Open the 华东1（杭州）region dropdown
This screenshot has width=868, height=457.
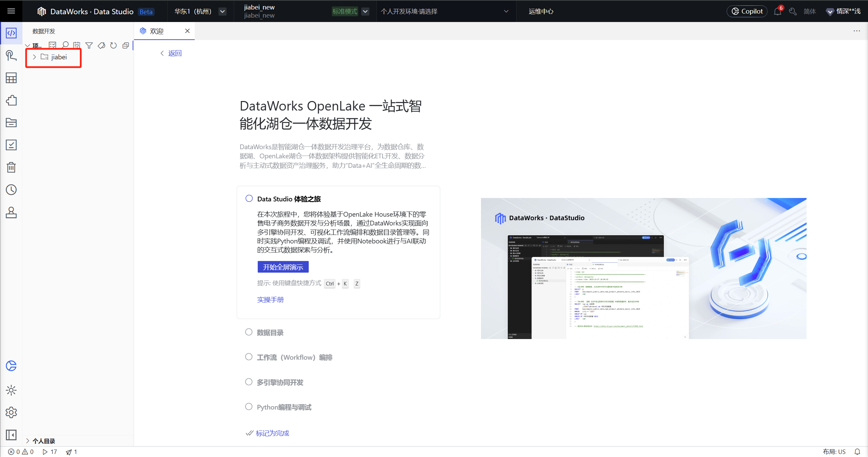222,11
